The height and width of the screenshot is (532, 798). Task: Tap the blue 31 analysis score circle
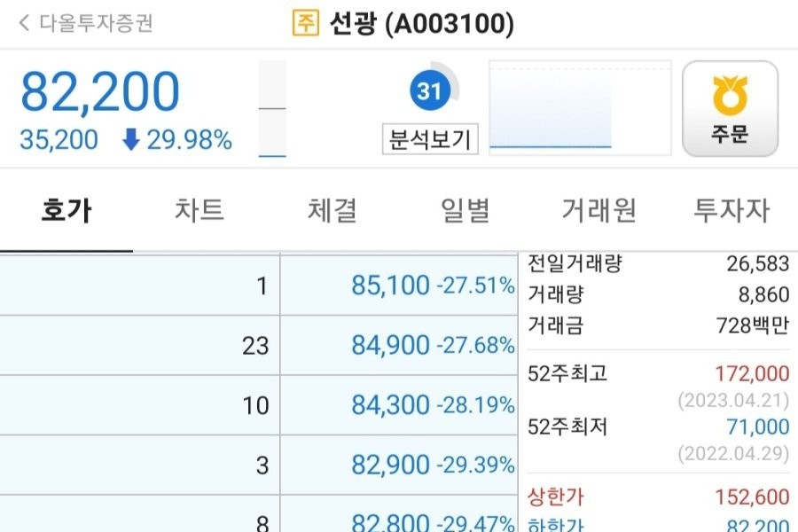point(429,90)
